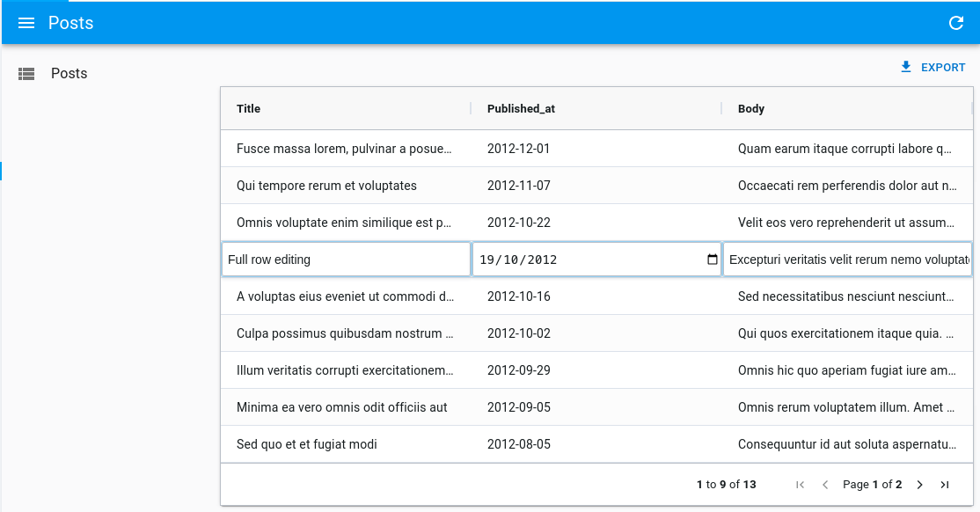The image size is (980, 512).
Task: Open the calendar picker in date field
Action: [x=712, y=260]
